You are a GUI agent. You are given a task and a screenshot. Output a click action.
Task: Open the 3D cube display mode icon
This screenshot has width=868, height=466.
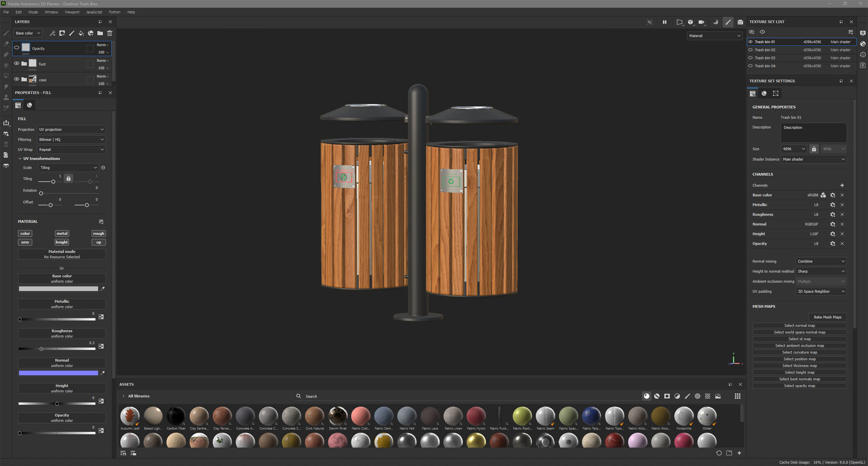[691, 22]
